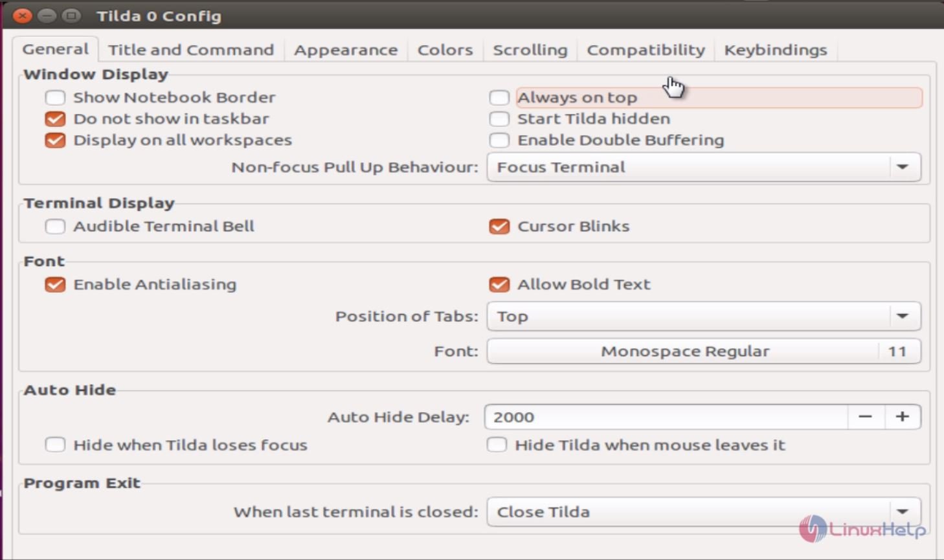The image size is (944, 560).
Task: Increase Auto Hide Delay with plus button
Action: click(902, 417)
